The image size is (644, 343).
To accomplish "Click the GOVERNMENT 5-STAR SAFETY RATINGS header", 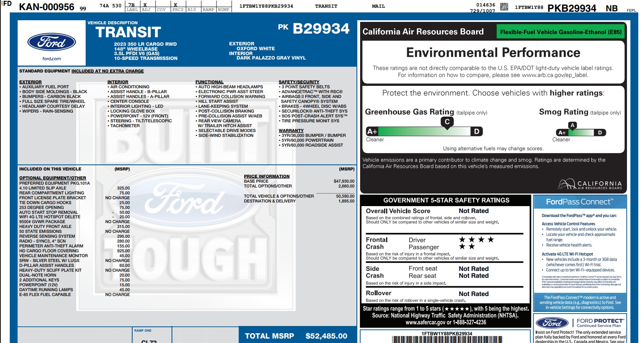I will 446,200.
